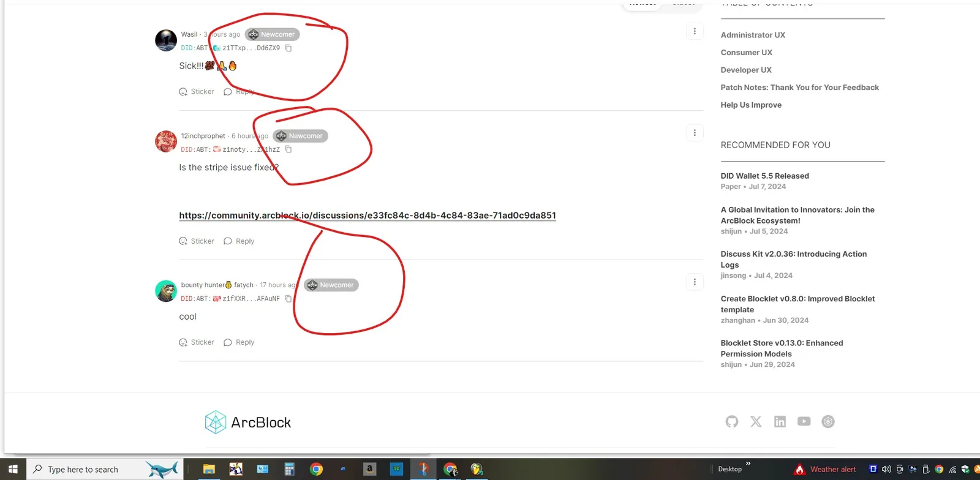This screenshot has width=980, height=480.
Task: Open the options menu for fatych's comment
Action: click(x=695, y=282)
